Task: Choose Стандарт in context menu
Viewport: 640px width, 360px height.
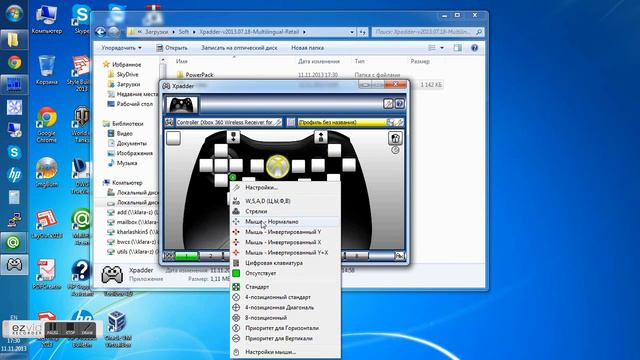Action: coord(285,287)
